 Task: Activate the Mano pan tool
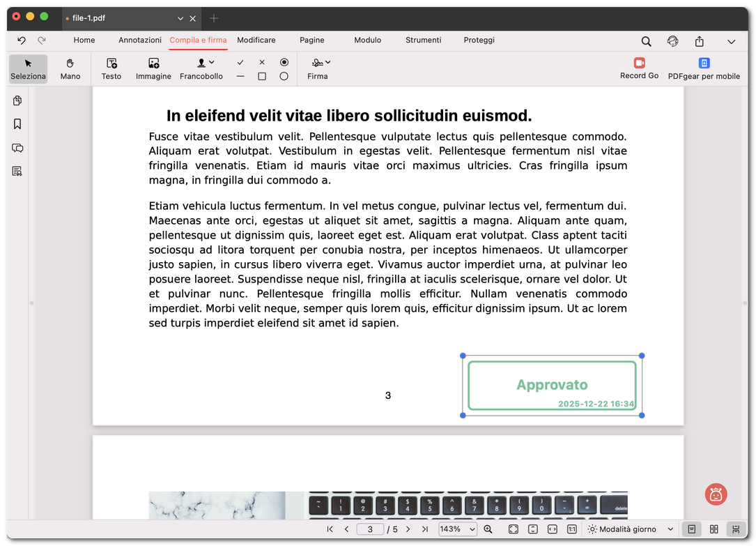click(70, 68)
